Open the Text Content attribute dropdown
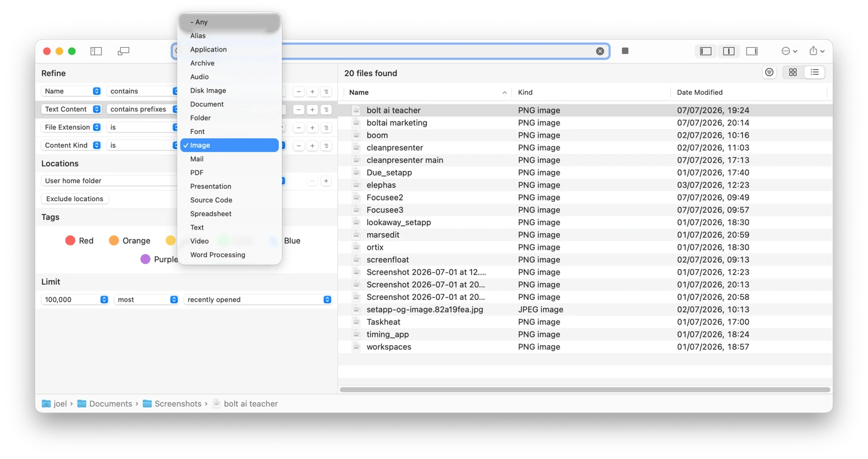This screenshot has width=868, height=459. [71, 109]
